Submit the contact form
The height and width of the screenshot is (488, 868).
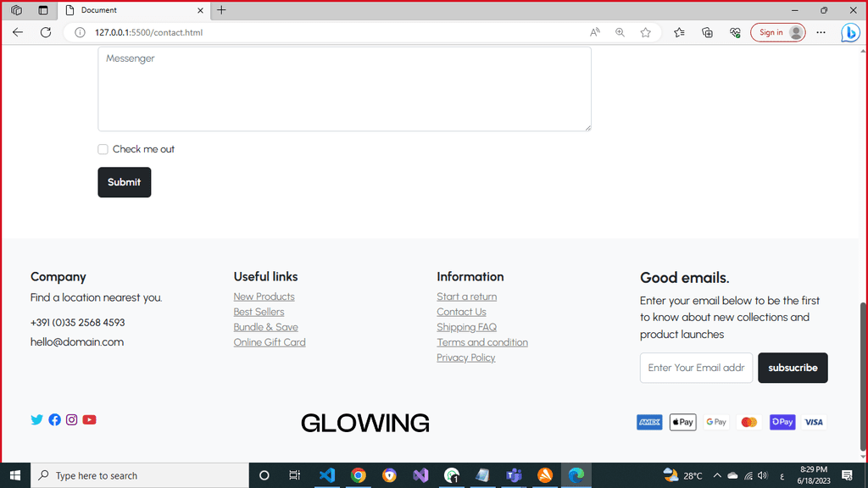point(125,182)
